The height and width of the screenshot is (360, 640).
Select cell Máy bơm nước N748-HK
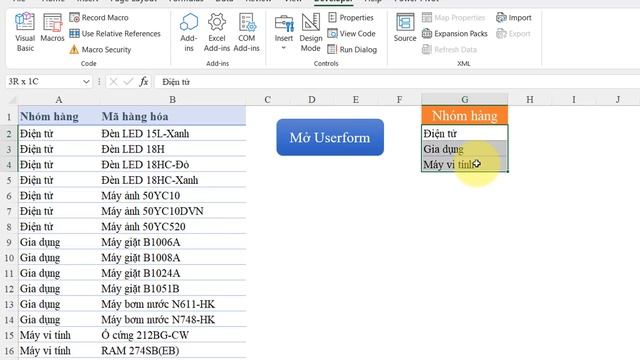pos(172,320)
